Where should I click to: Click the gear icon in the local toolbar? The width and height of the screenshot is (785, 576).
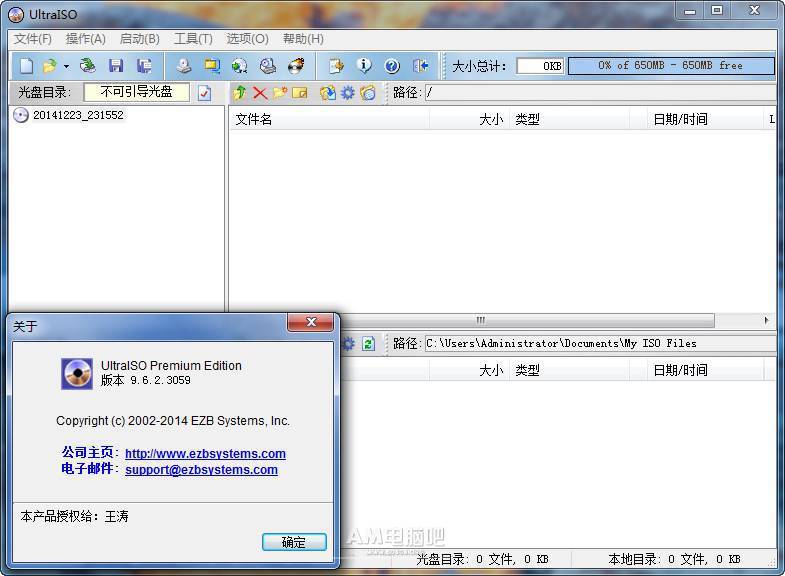point(348,344)
